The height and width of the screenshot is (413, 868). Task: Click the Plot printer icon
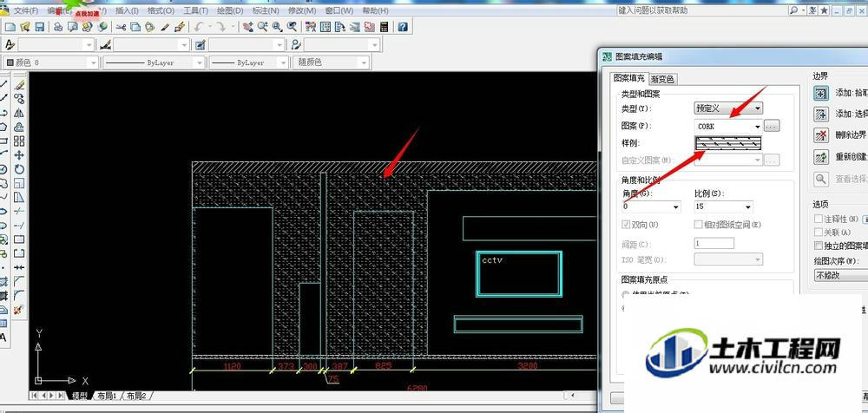point(58,27)
